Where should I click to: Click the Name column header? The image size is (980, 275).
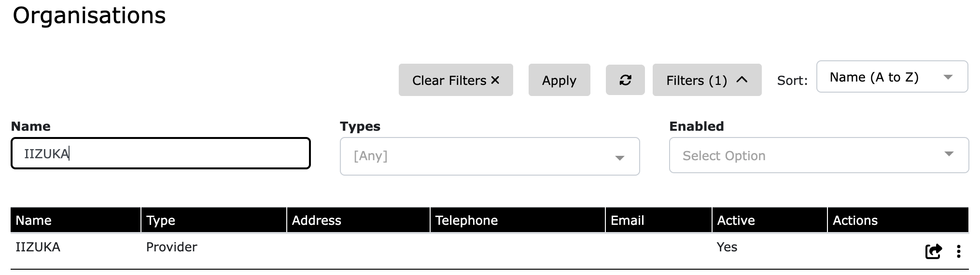point(34,220)
